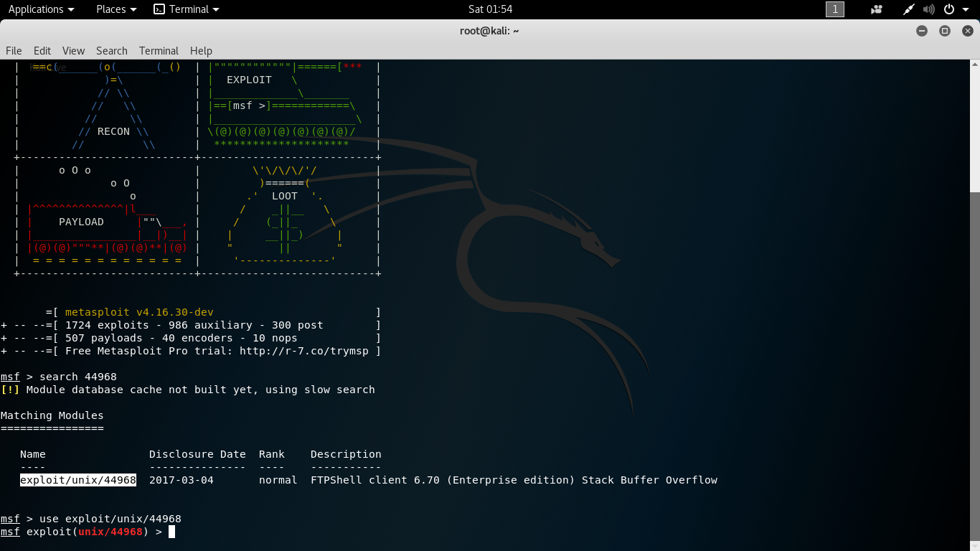Open the Places menu in the top bar
Screen dimensions: 980x551
click(116, 9)
